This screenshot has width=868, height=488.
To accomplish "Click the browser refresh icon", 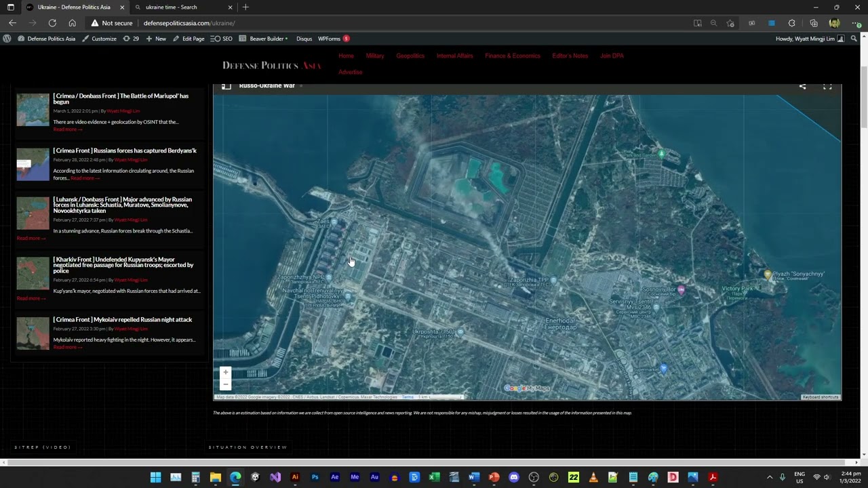I will tap(52, 23).
